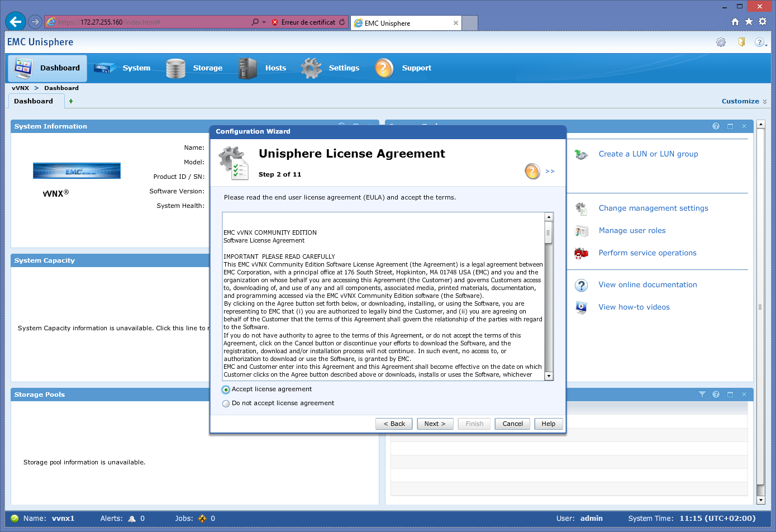Click the Perform service operations icon
This screenshot has height=532, width=776.
(x=581, y=253)
